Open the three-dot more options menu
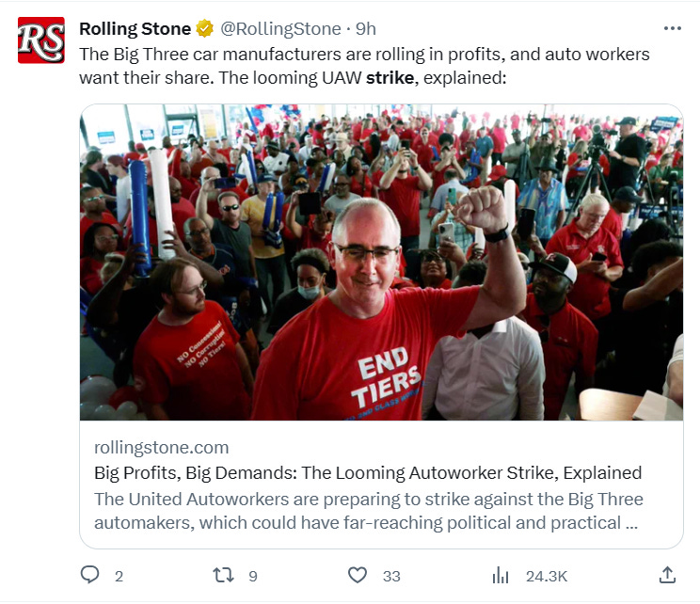700x604 pixels. pyautogui.click(x=673, y=28)
